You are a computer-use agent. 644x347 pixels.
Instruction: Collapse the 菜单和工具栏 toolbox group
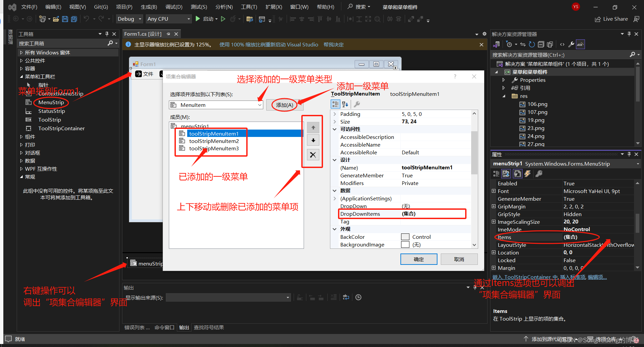21,76
